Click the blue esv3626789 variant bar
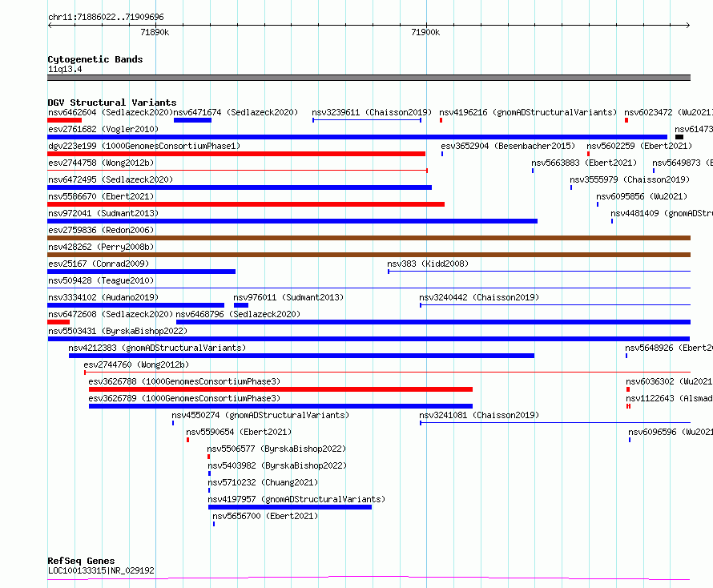The width and height of the screenshot is (713, 588). coord(280,406)
